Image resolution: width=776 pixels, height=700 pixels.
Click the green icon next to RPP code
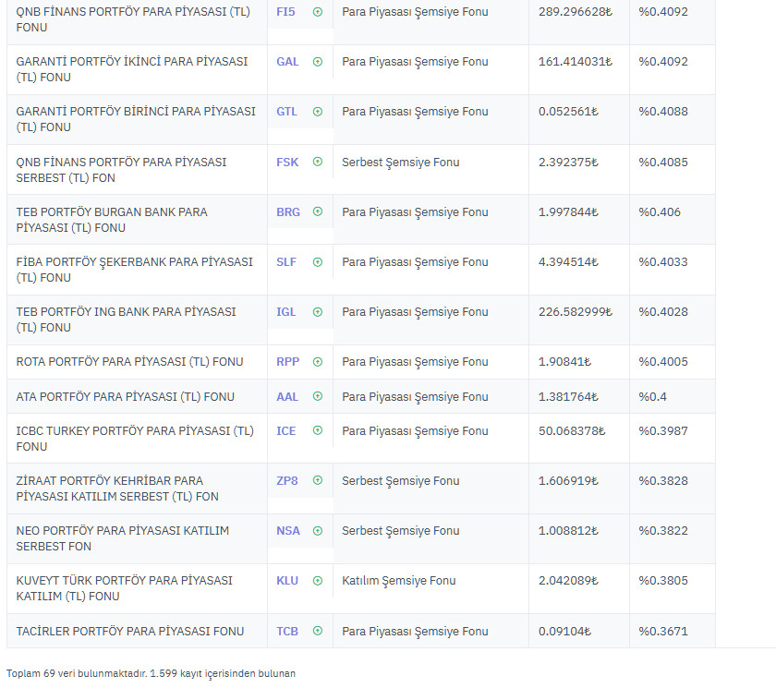(318, 361)
